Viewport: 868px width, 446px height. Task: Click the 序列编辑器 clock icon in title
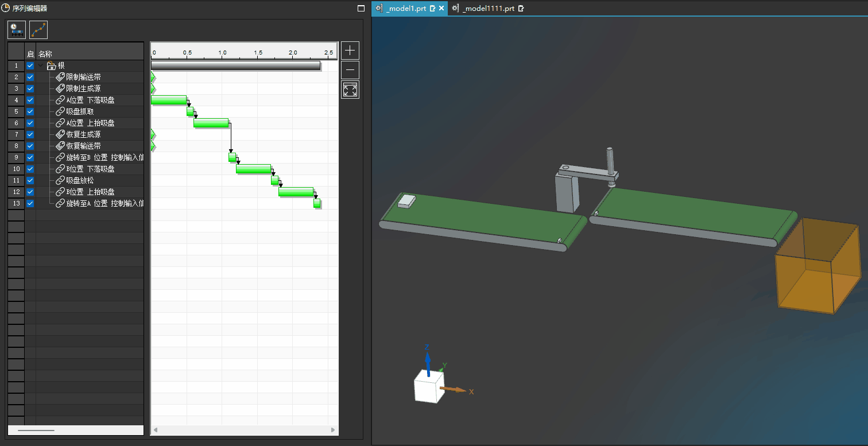6,8
